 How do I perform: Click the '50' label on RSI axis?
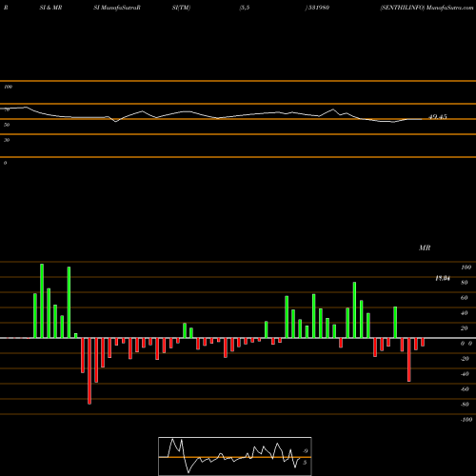pos(7,125)
